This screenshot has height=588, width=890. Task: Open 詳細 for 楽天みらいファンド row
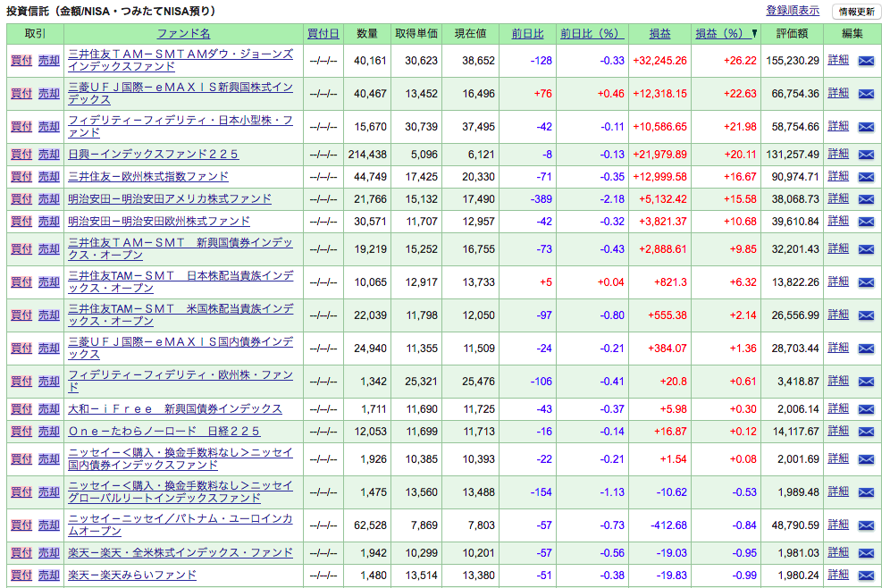pos(838,575)
